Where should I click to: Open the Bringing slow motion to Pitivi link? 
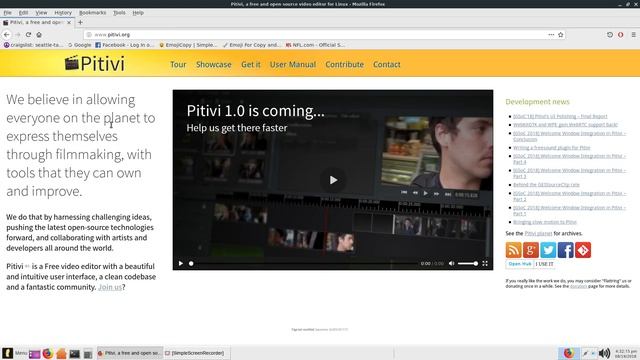(x=544, y=222)
